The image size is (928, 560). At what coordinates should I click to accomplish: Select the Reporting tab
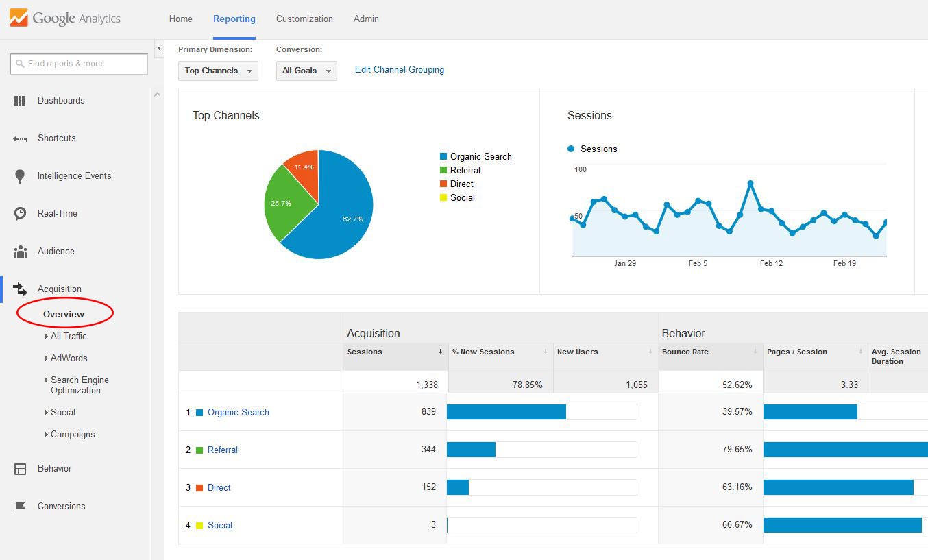coord(234,19)
